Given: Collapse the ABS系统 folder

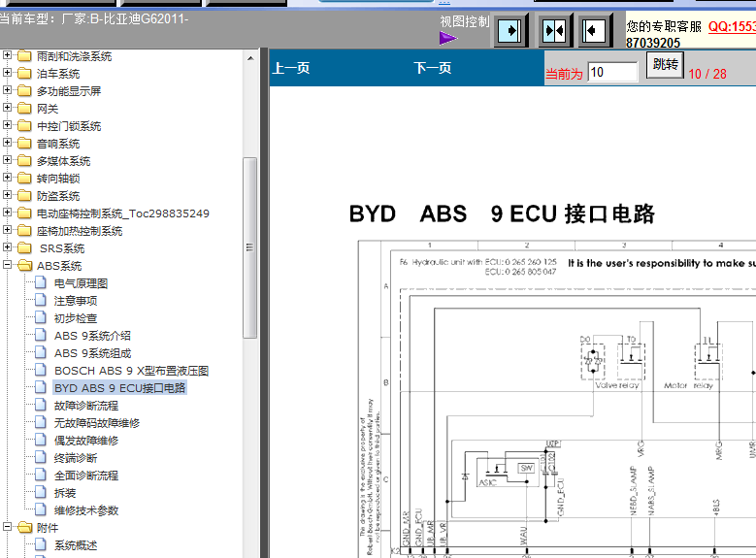Looking at the screenshot, I should tap(7, 265).
